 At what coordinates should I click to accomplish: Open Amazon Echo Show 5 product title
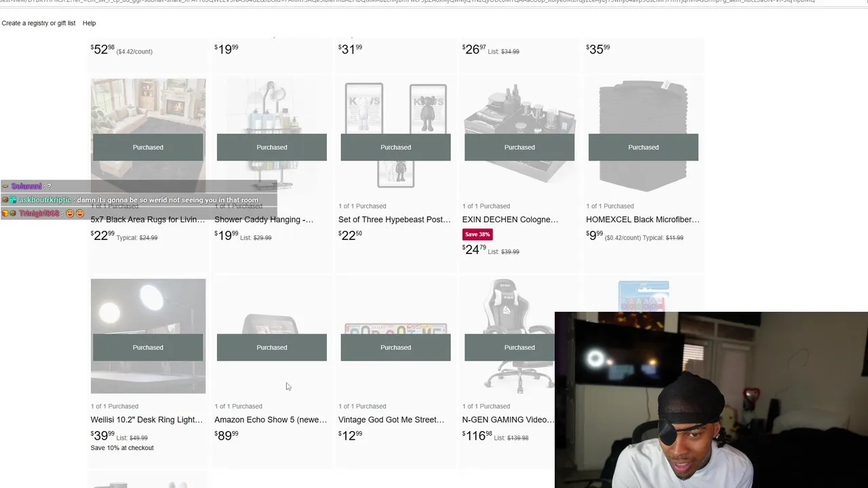tap(271, 420)
